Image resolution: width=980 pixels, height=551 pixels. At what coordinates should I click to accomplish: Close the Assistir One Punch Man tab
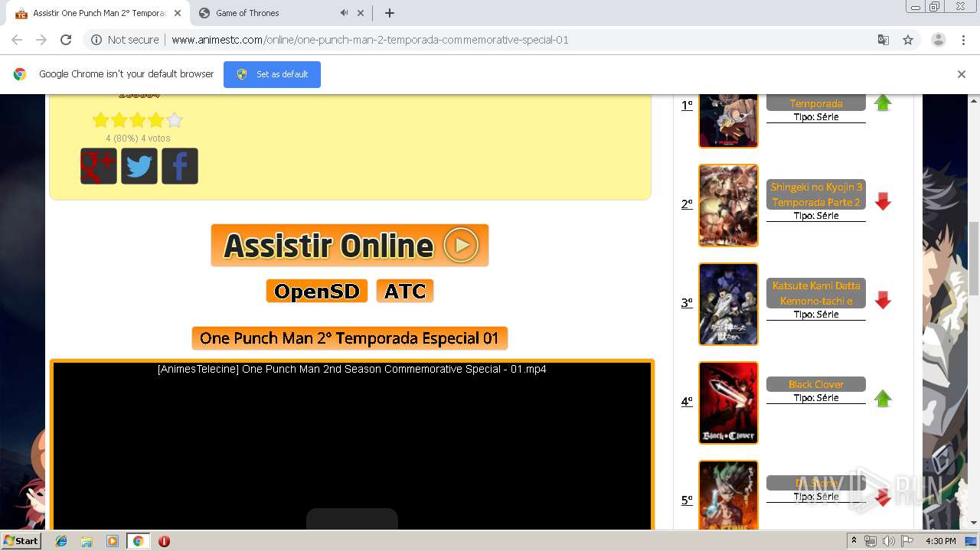177,13
